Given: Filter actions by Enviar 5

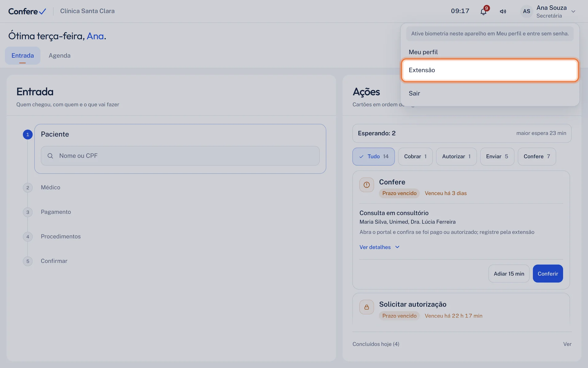Looking at the screenshot, I should [x=497, y=156].
